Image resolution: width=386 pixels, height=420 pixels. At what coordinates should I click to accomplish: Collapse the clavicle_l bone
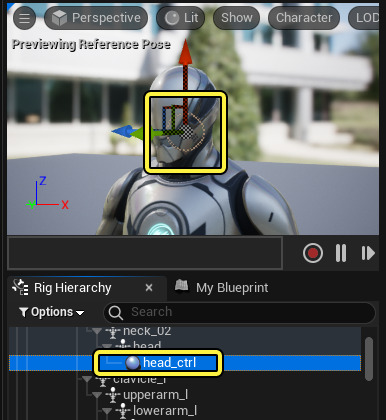pyautogui.click(x=87, y=379)
